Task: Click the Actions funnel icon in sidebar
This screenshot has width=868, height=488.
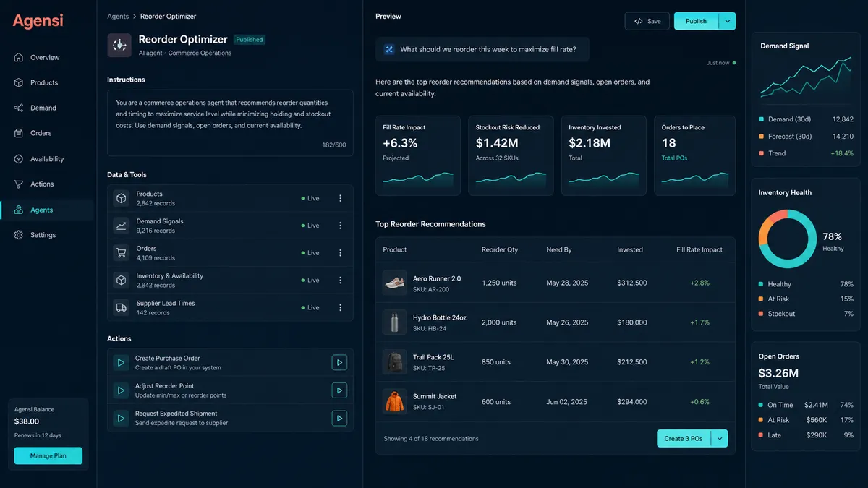Action: [x=19, y=184]
